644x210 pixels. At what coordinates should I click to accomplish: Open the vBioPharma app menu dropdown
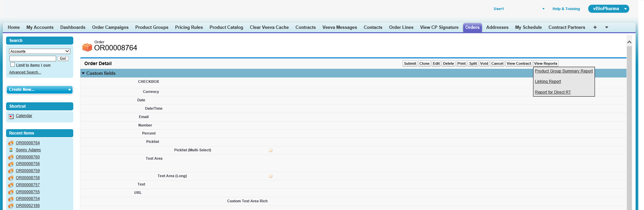[x=625, y=9]
